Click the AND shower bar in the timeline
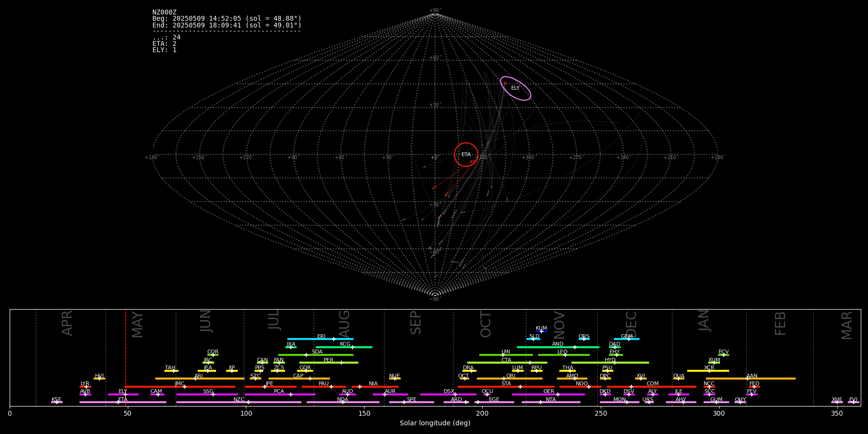Screen dimensions: 868x434 (558, 347)
